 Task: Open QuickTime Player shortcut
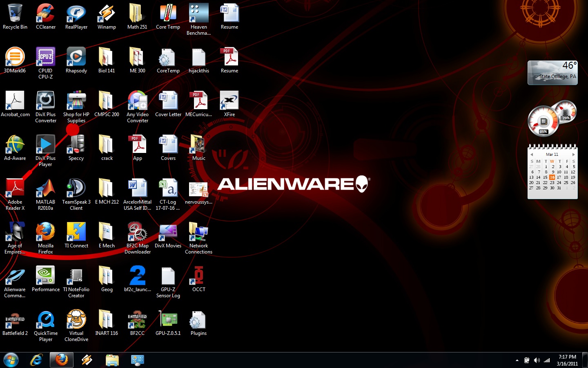[x=46, y=325]
